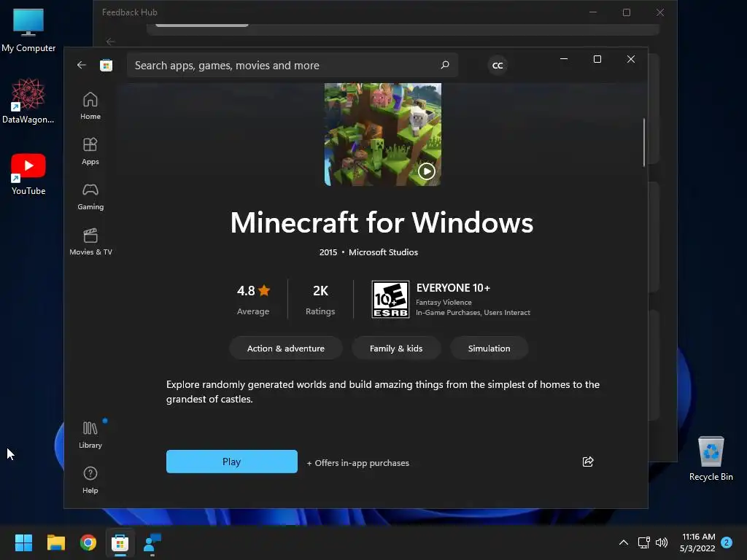Open File Explorer from taskbar
Image resolution: width=747 pixels, height=560 pixels.
[55, 542]
